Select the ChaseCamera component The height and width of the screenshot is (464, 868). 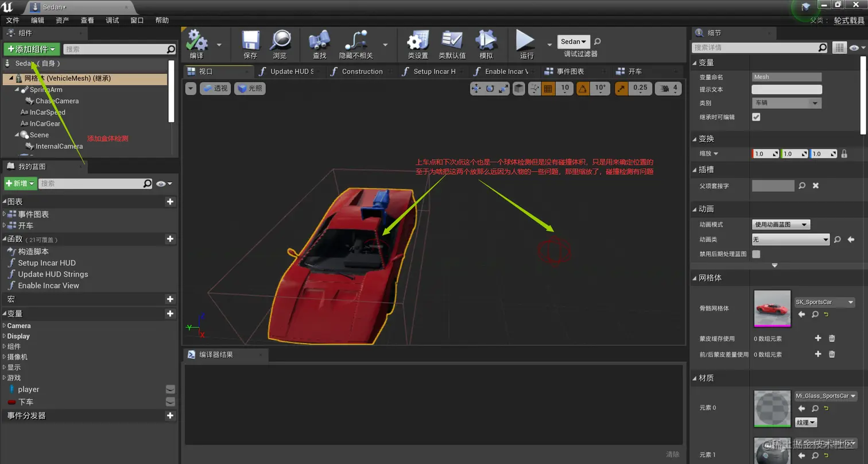click(x=57, y=101)
